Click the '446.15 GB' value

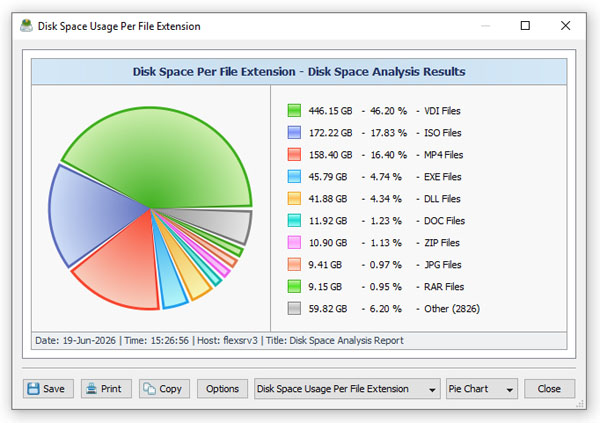pyautogui.click(x=330, y=111)
